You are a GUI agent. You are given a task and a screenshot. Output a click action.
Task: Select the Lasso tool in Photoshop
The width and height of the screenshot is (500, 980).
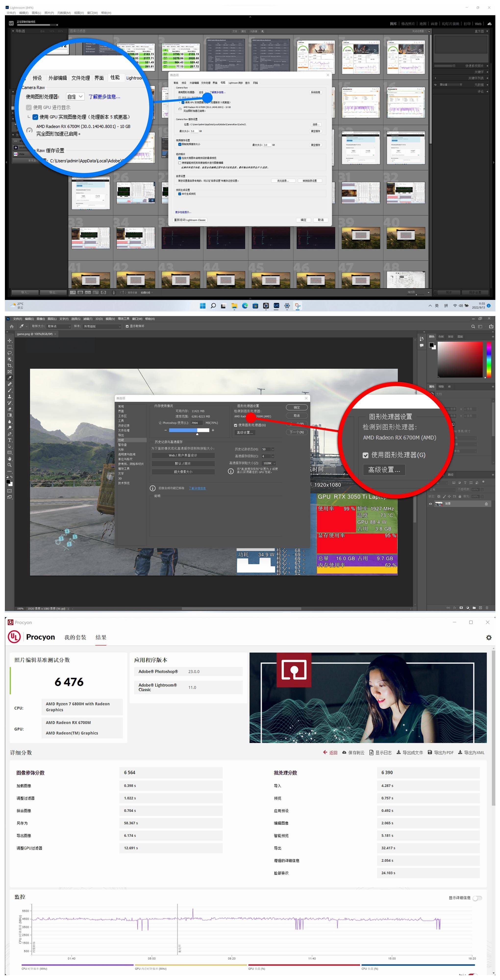[x=10, y=353]
